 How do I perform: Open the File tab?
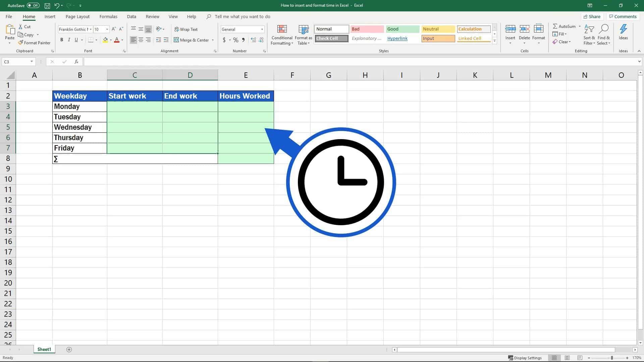click(9, 16)
